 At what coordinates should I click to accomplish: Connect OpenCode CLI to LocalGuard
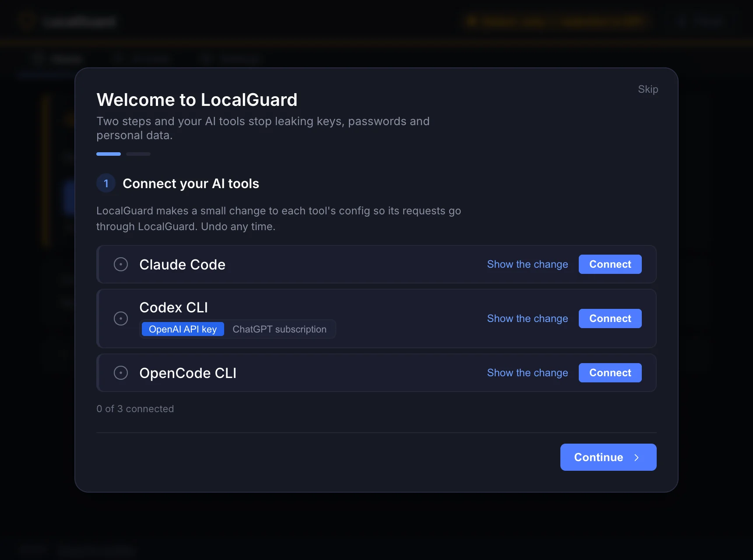(x=610, y=373)
